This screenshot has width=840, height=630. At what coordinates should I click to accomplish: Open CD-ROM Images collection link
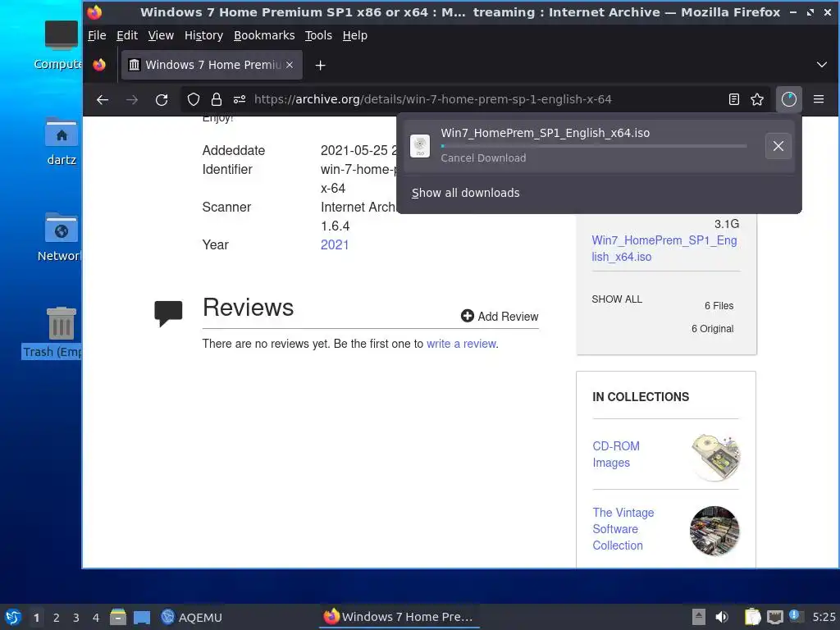pos(615,454)
